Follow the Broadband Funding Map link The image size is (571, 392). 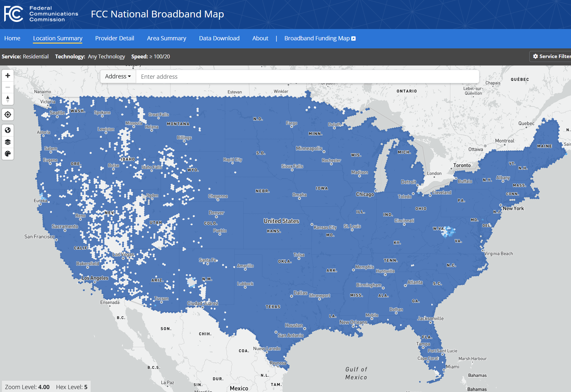(x=320, y=38)
